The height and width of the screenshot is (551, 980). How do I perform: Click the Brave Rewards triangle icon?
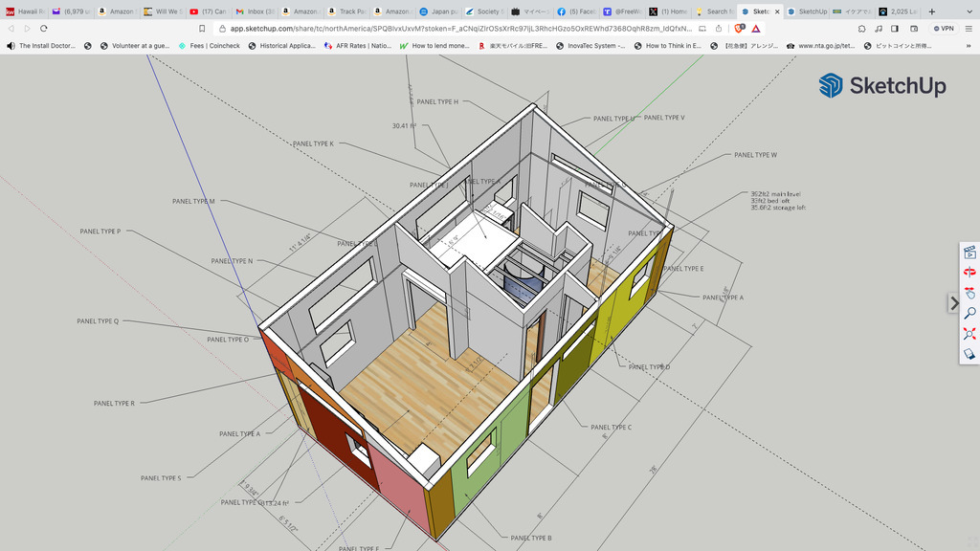pyautogui.click(x=756, y=29)
